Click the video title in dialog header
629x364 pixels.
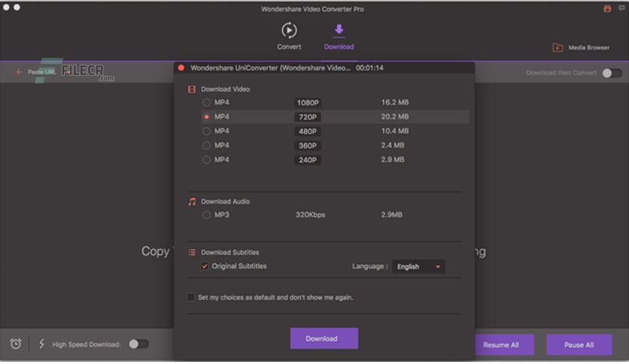[x=270, y=68]
